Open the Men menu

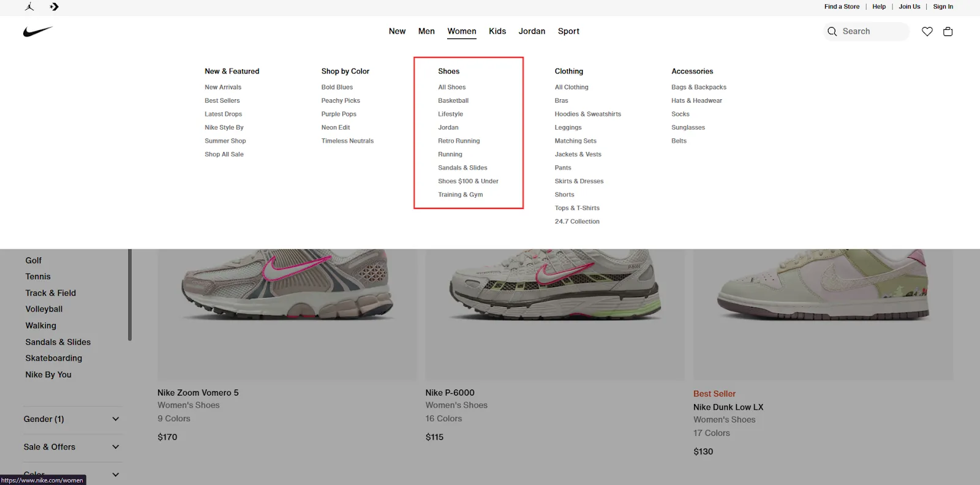click(x=426, y=31)
